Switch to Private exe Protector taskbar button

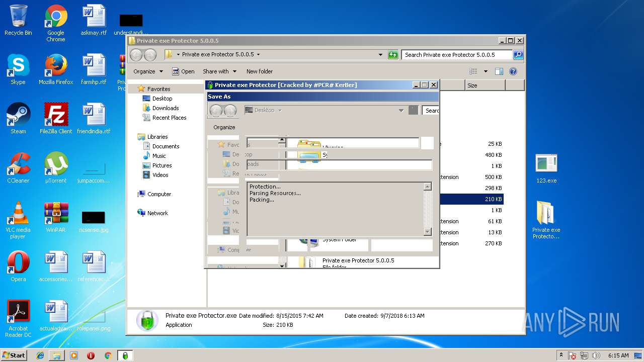click(x=125, y=355)
